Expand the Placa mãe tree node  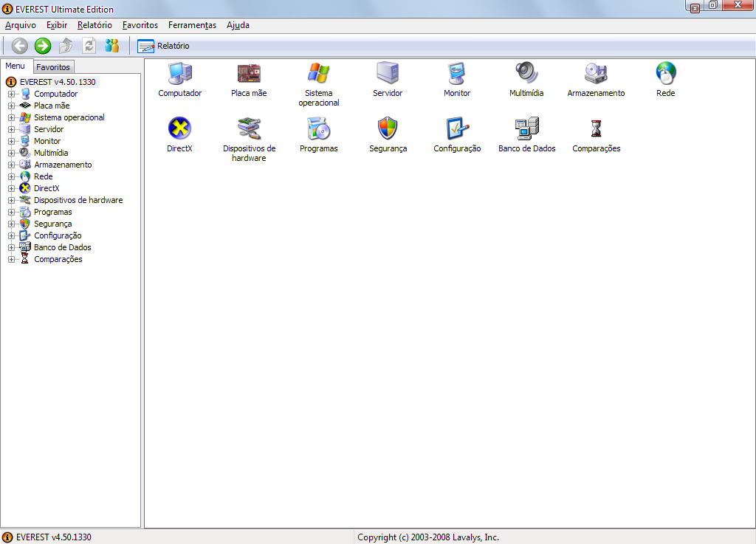(11, 106)
